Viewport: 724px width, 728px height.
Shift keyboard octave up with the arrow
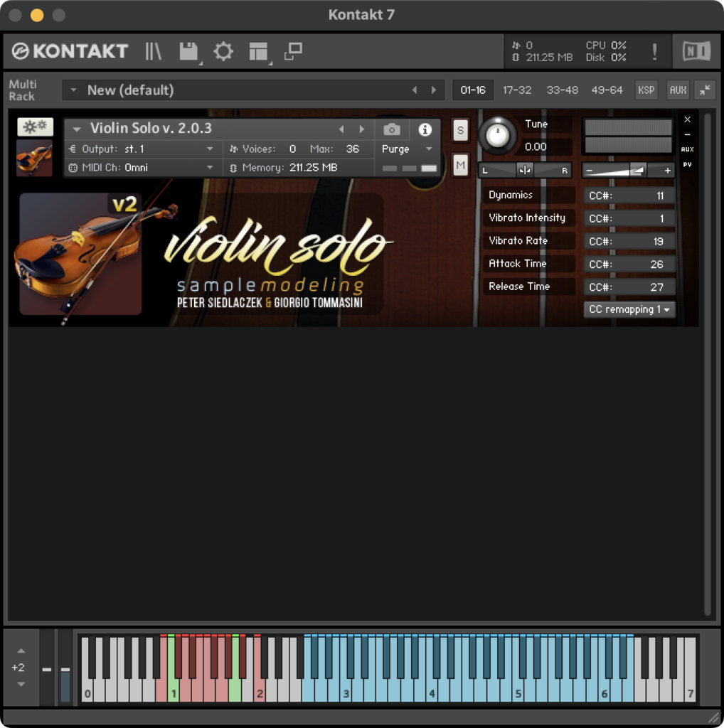(x=21, y=651)
